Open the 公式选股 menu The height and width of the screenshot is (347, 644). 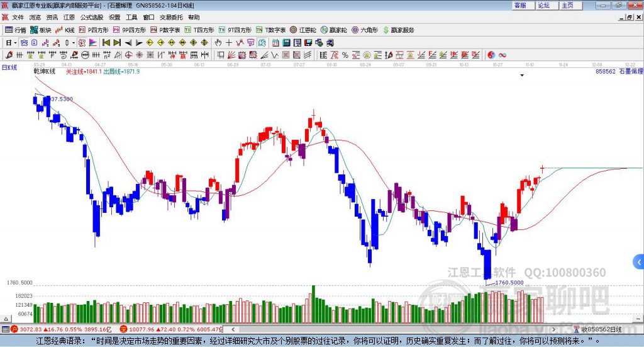coord(92,17)
